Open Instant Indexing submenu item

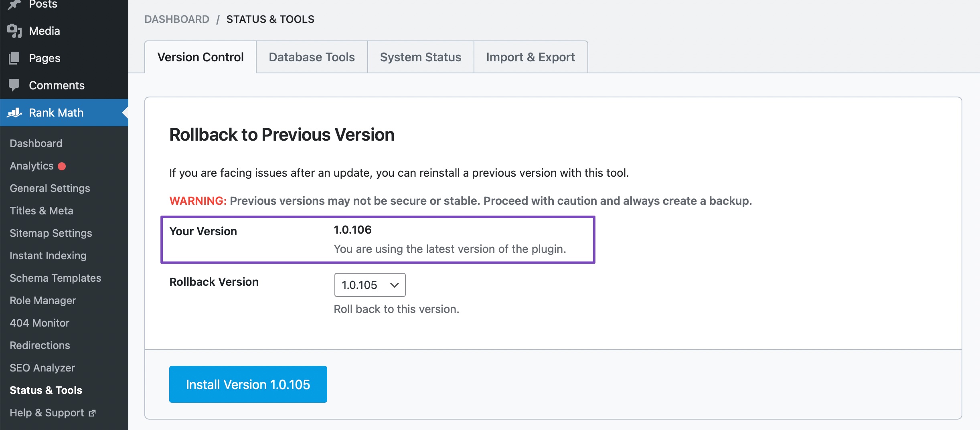click(x=48, y=256)
